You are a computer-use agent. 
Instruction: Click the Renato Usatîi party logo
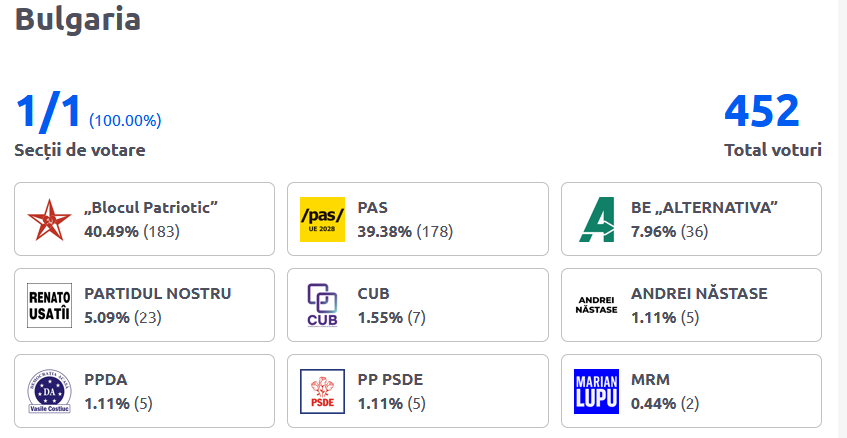49,305
